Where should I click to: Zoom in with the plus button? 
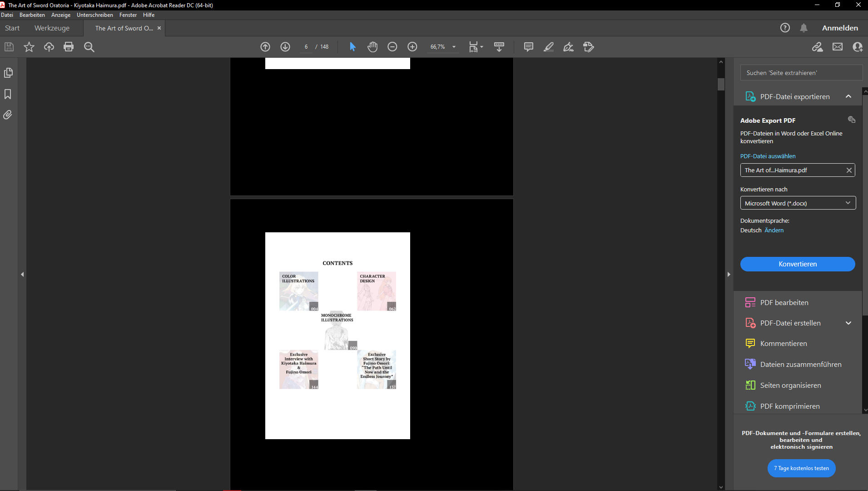coord(412,47)
